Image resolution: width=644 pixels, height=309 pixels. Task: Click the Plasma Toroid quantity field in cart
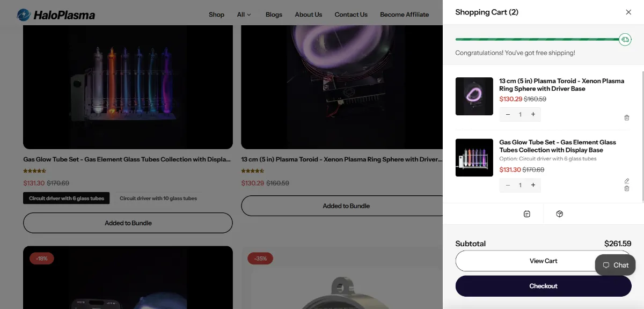pos(520,114)
